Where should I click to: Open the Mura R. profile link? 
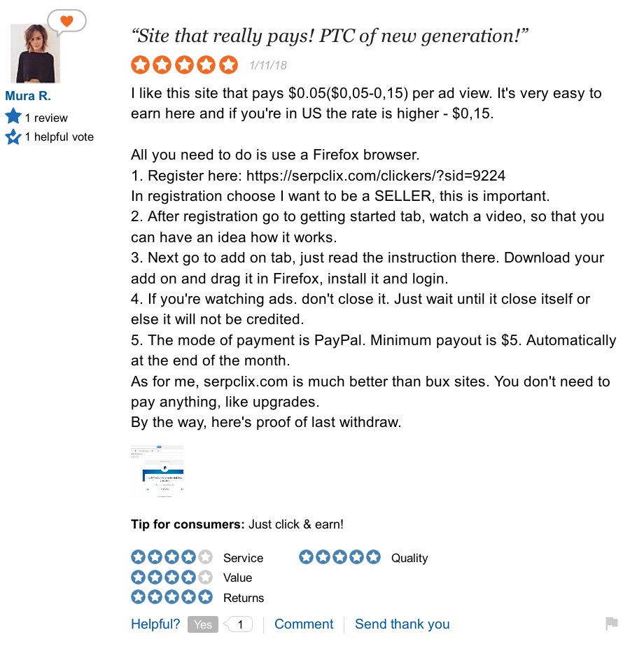pos(28,96)
